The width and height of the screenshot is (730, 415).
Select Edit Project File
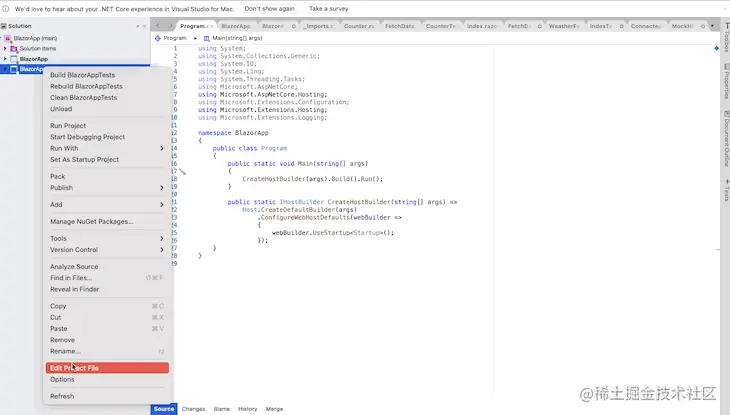point(107,368)
